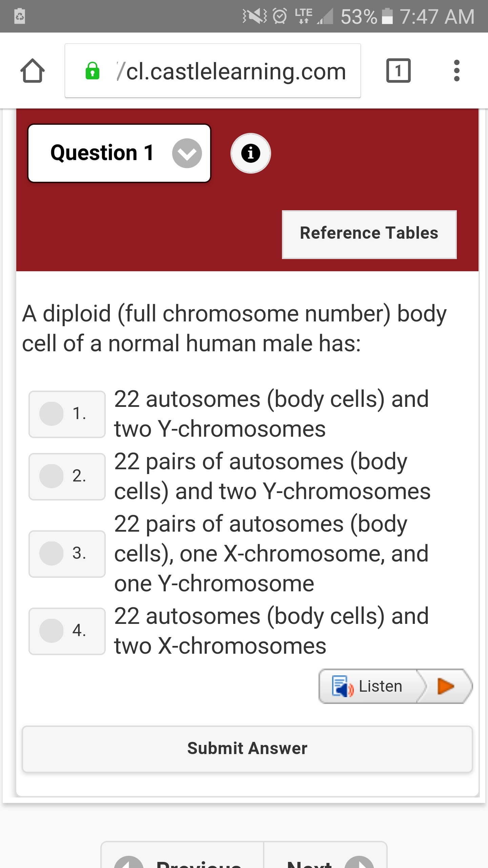Tap the battery percentage in status bar

359,17
